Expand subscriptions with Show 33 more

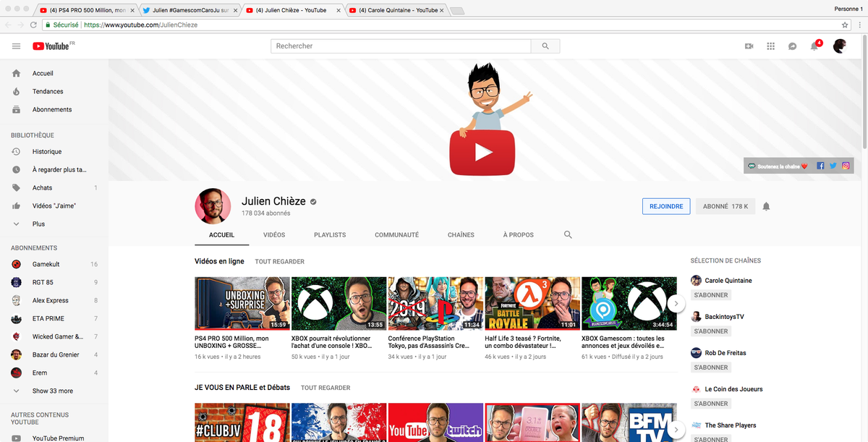pos(54,391)
